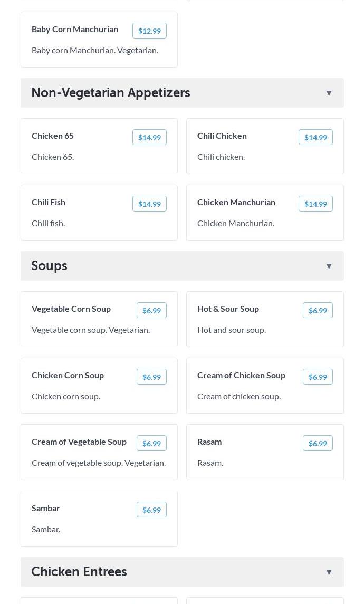Screen dimensions: 364x604
Task: Choose the Rasam $6.99 price button
Action: pyautogui.click(x=318, y=443)
